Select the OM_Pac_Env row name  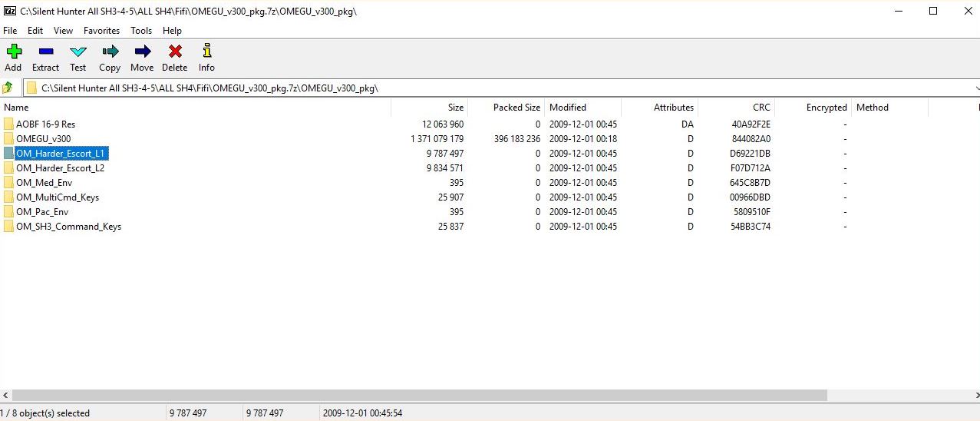click(x=42, y=211)
